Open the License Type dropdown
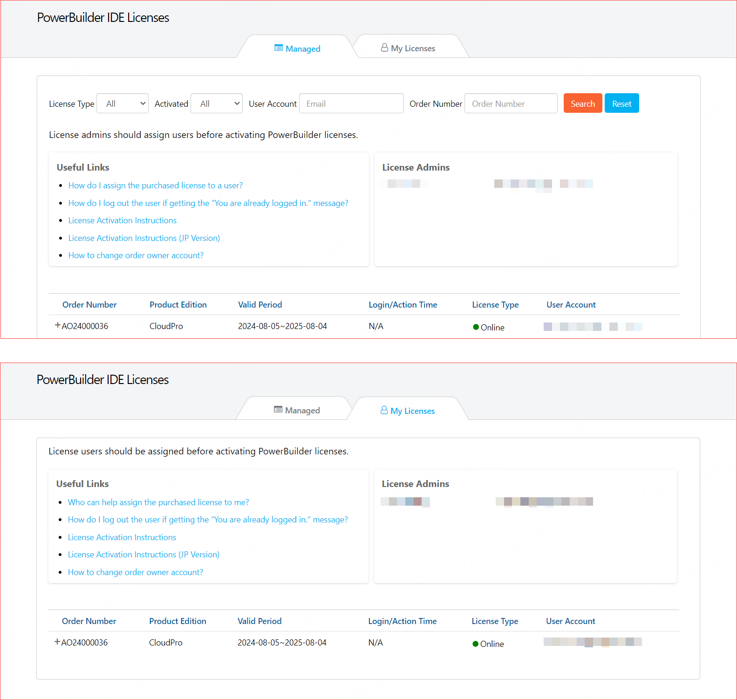Screen dimensions: 737x700 pyautogui.click(x=123, y=103)
